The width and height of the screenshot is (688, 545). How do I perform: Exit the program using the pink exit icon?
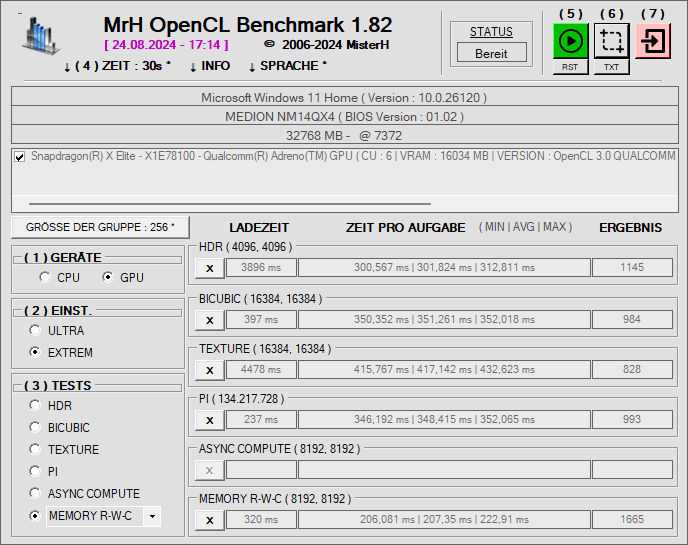pyautogui.click(x=653, y=41)
